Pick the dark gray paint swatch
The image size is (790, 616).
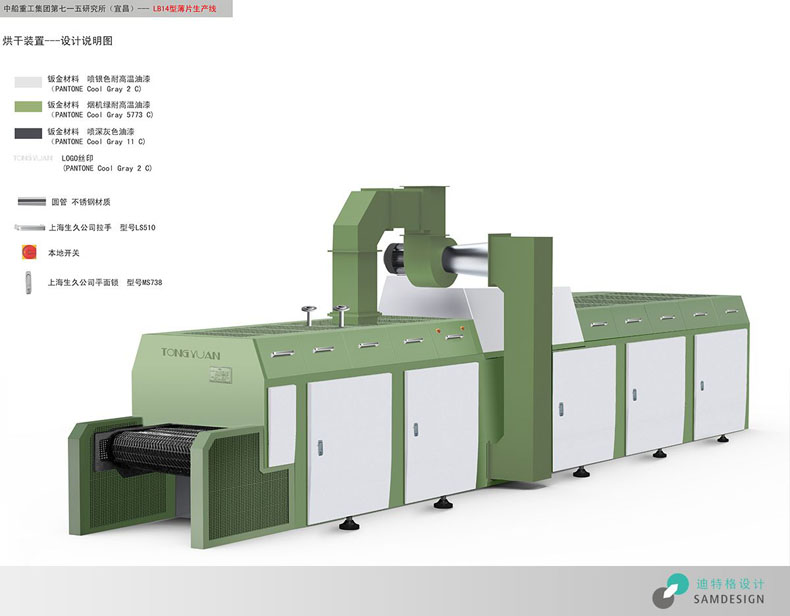coord(29,133)
